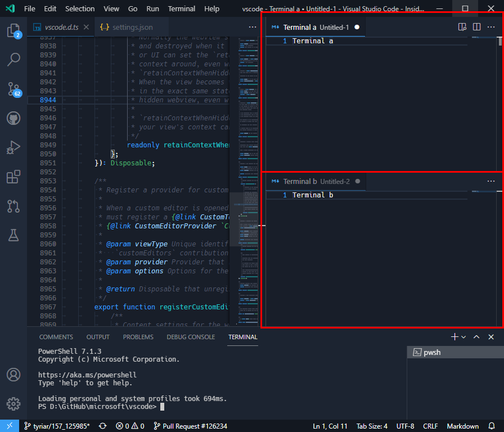Open More Actions for Terminal b editor group
The image size is (504, 432).
(x=491, y=181)
